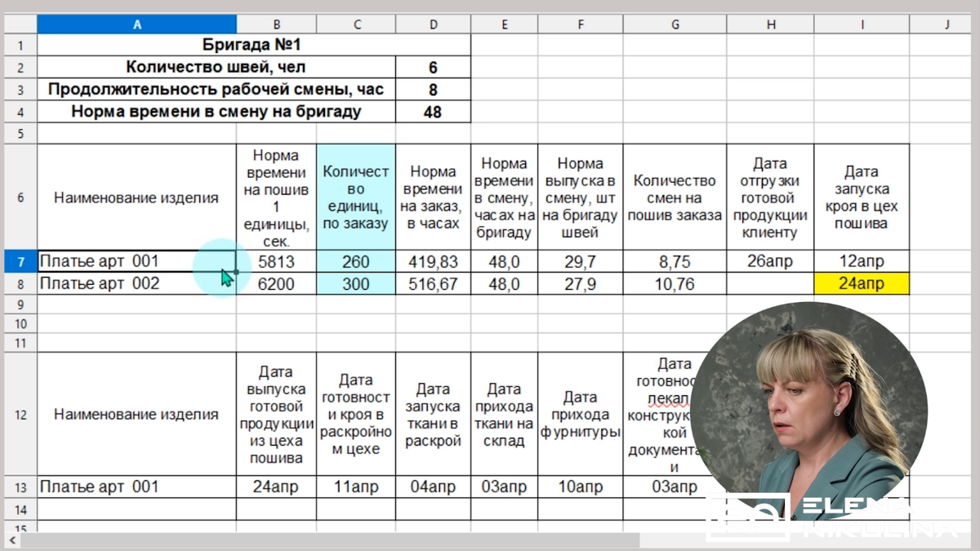Click header 'Количество смен на пошив заказа'
The width and height of the screenshot is (980, 551).
coord(675,198)
